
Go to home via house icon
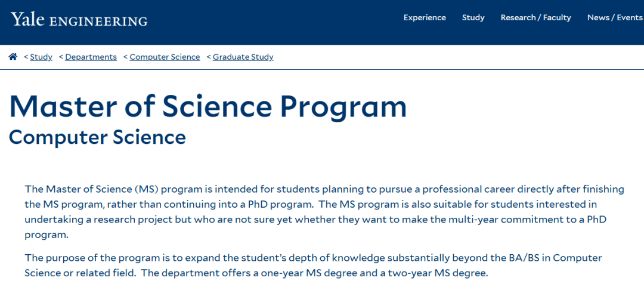(x=13, y=57)
